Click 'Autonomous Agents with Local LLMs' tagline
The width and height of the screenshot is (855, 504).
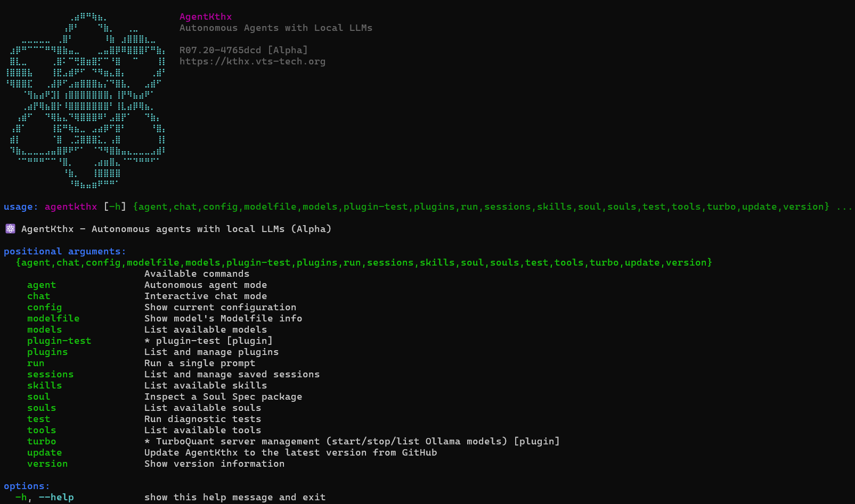coord(276,28)
